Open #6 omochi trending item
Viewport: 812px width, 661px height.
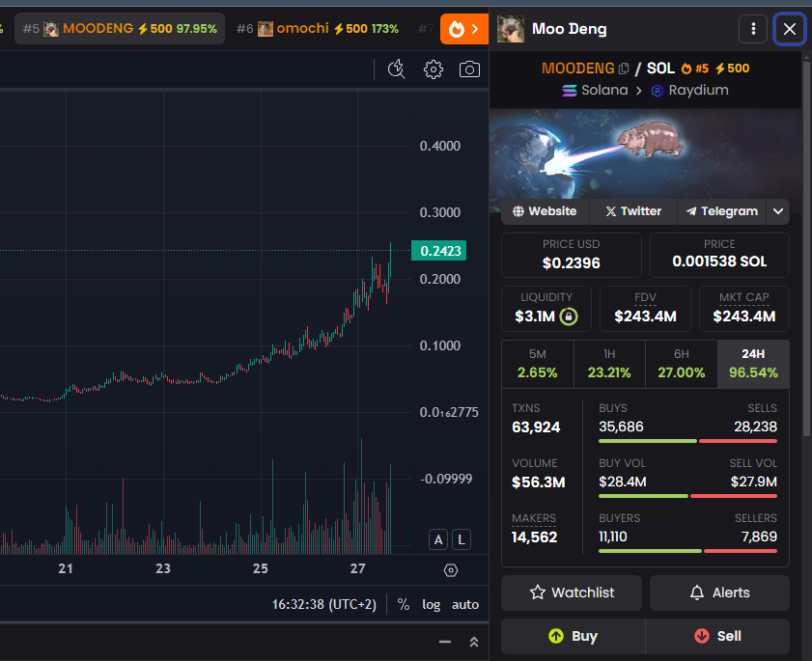(x=318, y=29)
